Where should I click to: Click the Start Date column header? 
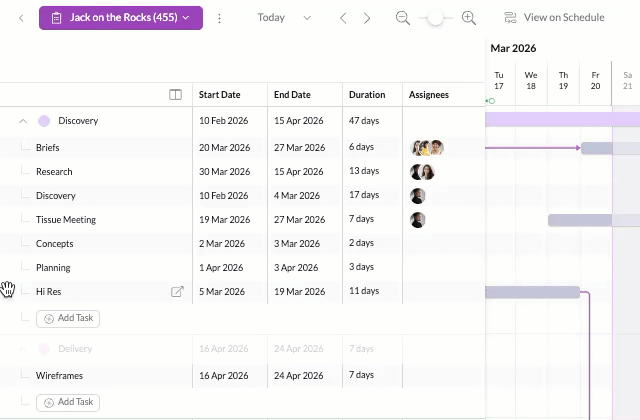220,95
